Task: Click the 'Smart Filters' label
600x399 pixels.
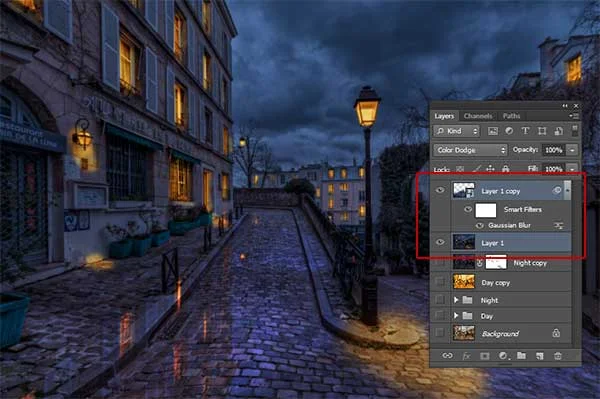Action: 523,210
